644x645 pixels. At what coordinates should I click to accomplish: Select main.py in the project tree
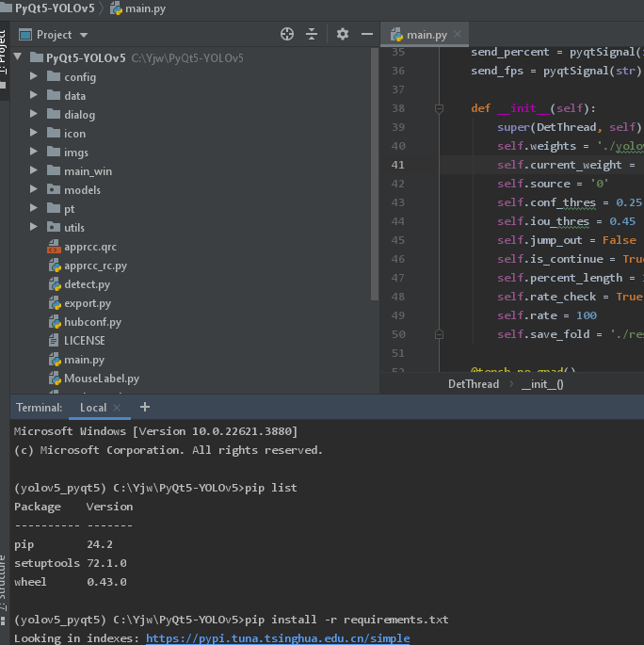pyautogui.click(x=85, y=360)
